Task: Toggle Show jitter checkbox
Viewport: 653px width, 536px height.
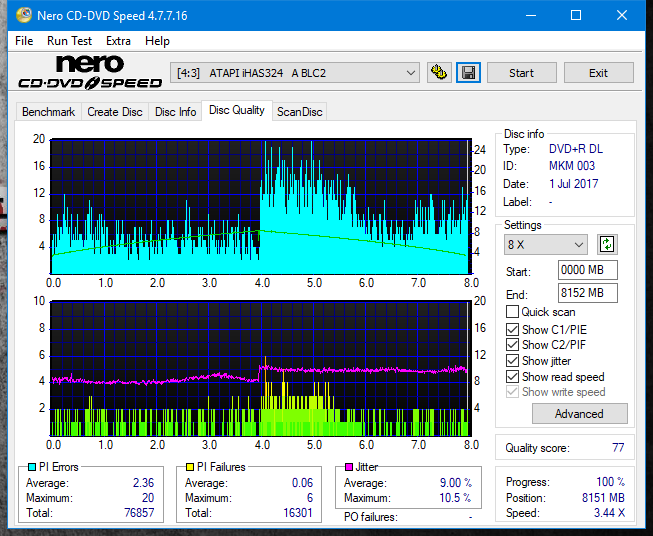Action: point(512,361)
